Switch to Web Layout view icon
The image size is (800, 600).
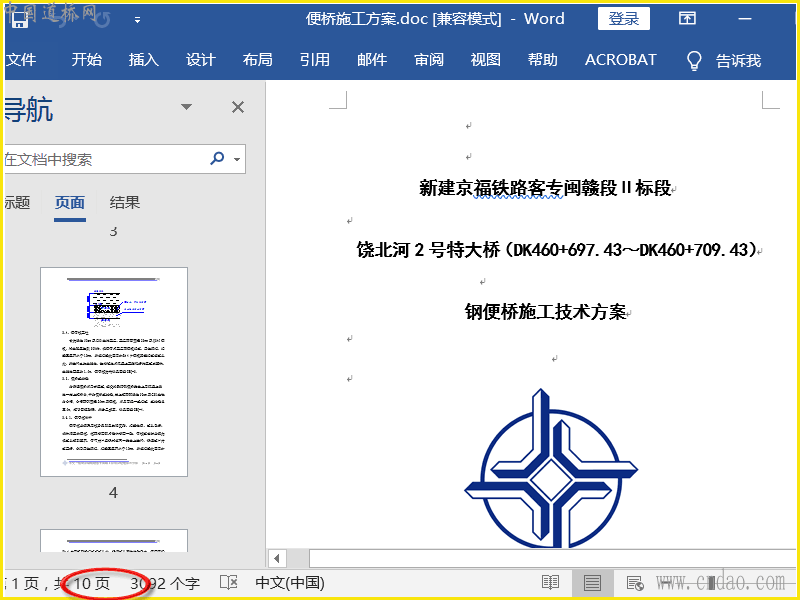pos(635,583)
